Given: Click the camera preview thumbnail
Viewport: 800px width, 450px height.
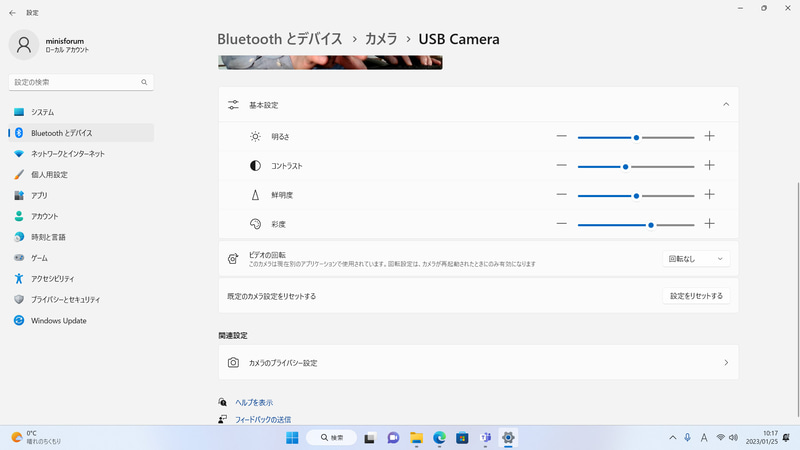Looking at the screenshot, I should pos(330,62).
